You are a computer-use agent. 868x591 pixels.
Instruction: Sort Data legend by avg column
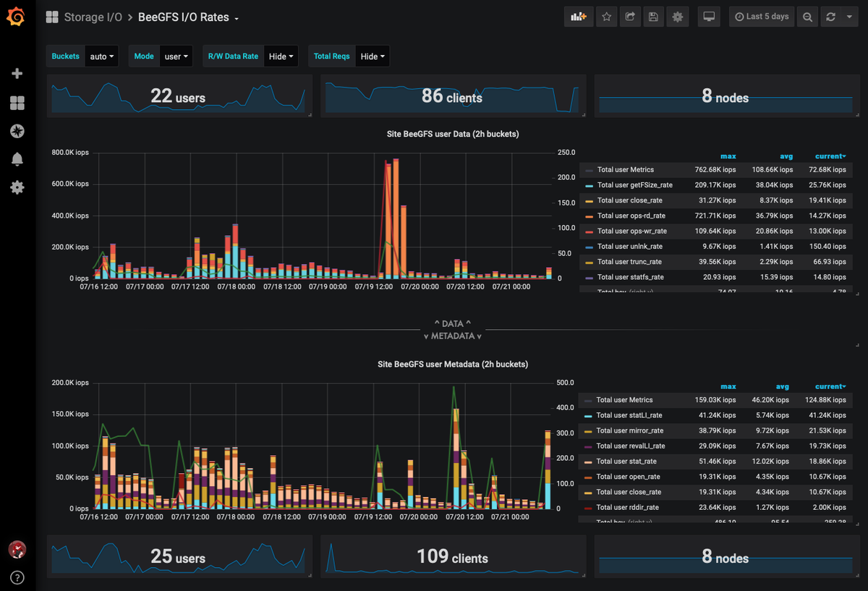tap(786, 156)
